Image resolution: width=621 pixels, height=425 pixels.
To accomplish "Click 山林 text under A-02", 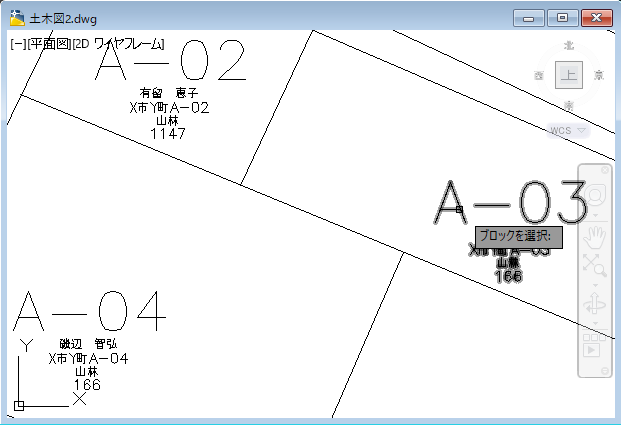I will coord(168,120).
